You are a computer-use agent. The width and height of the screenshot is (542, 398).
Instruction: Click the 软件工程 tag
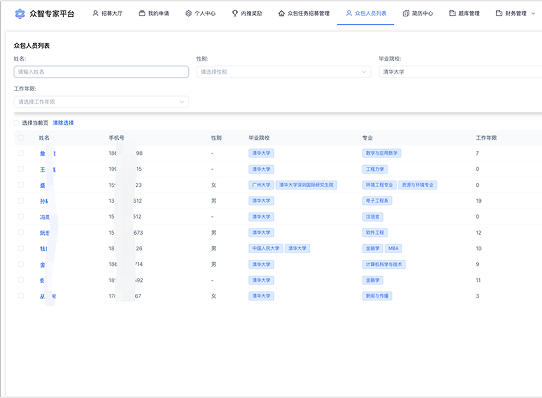[x=375, y=233]
